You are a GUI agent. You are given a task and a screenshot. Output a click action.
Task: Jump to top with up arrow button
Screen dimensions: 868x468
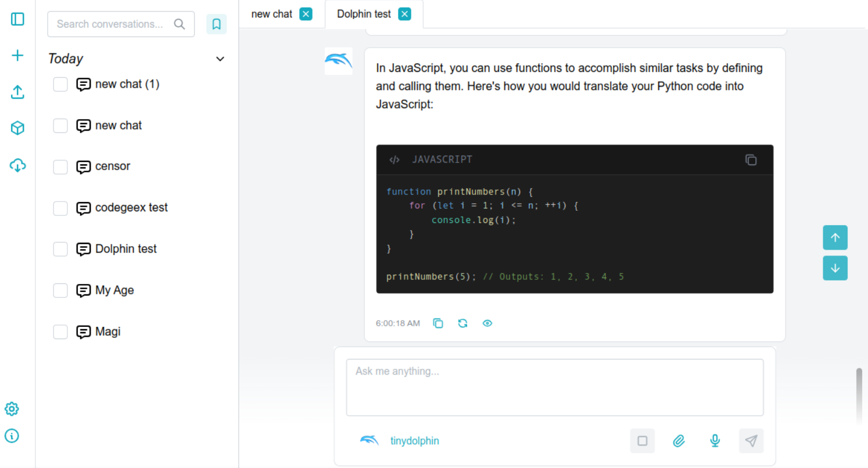tap(835, 237)
